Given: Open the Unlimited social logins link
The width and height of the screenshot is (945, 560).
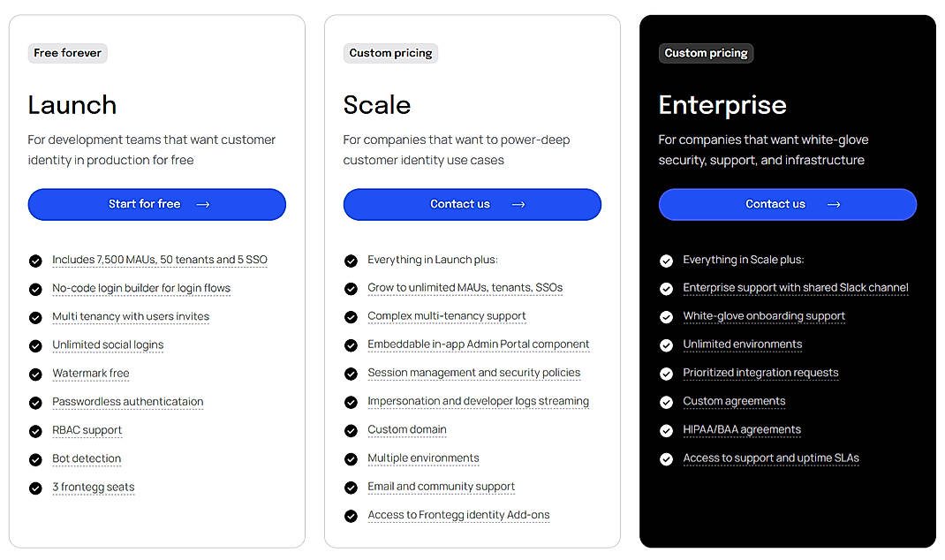Looking at the screenshot, I should [x=108, y=344].
